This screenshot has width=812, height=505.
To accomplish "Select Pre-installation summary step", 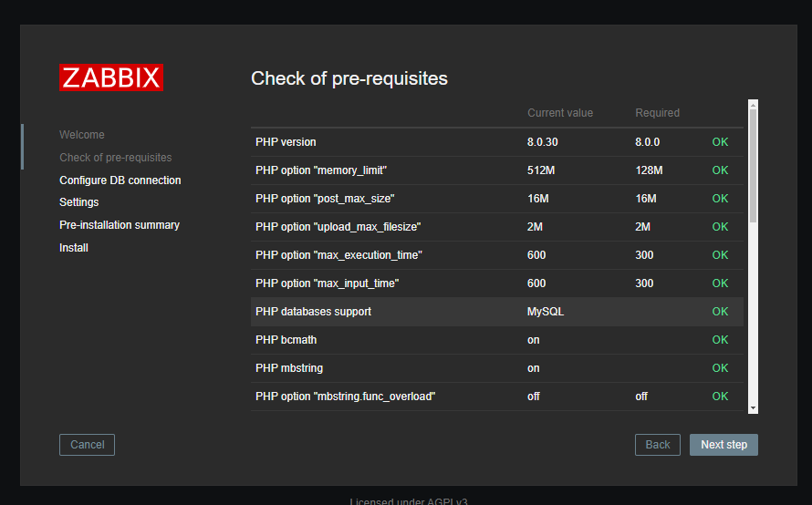I will [120, 225].
